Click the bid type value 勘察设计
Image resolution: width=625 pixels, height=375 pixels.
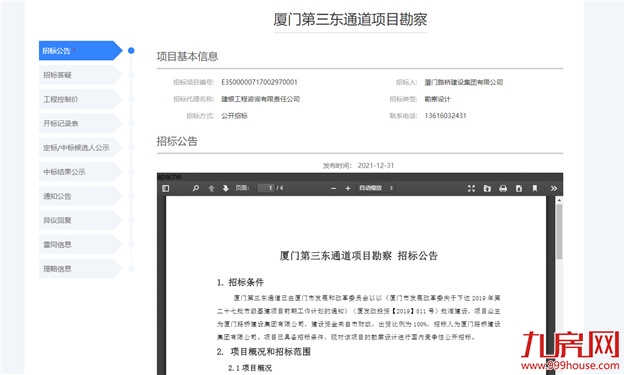point(437,99)
